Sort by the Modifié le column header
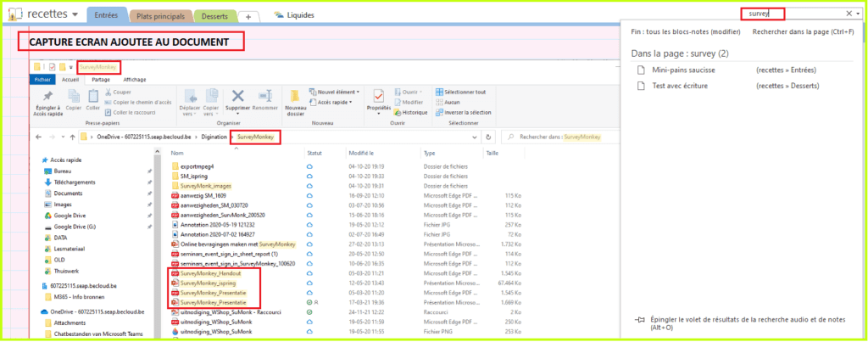 click(361, 153)
